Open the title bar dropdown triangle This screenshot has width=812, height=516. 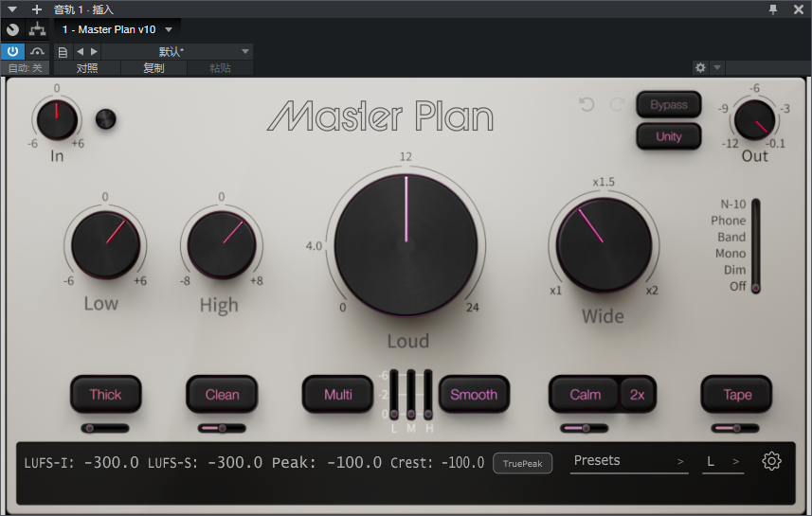[12, 9]
